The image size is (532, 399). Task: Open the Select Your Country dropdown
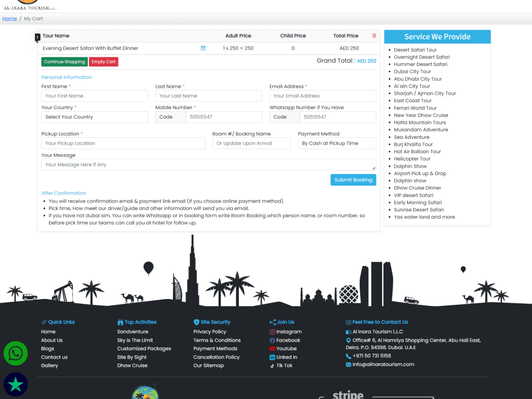(x=94, y=117)
